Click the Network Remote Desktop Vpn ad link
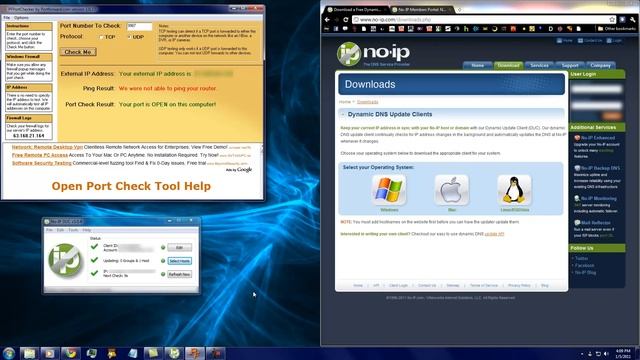This screenshot has height=360, width=640. pyautogui.click(x=47, y=147)
